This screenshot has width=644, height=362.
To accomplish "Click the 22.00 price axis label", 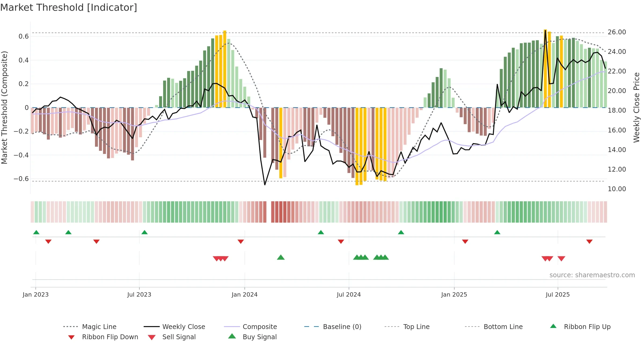I will 617,71.
